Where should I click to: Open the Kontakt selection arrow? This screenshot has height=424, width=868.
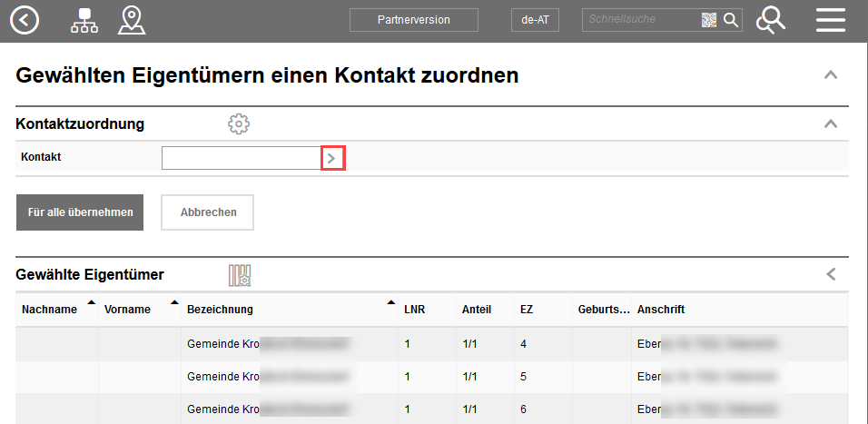333,158
